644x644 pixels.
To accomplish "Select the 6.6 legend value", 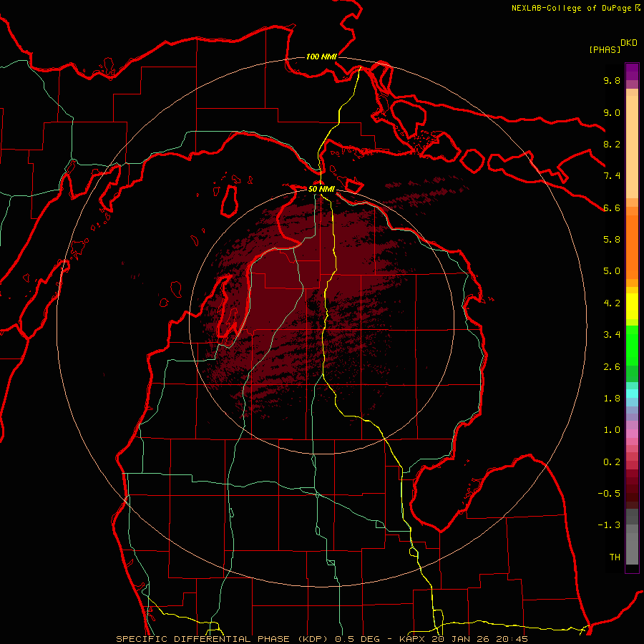I will (x=612, y=208).
